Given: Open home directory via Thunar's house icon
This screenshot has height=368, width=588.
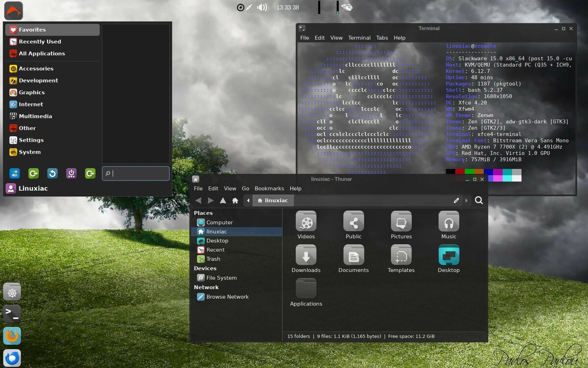Looking at the screenshot, I should [235, 200].
